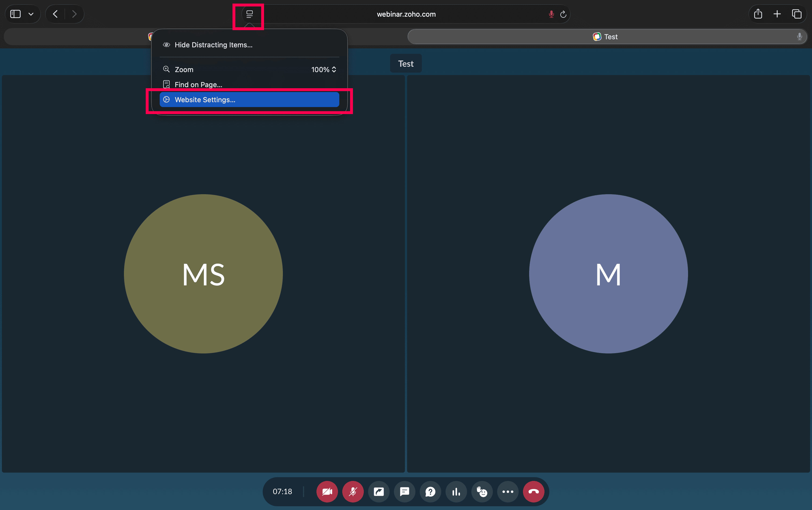Open the chat panel
Image resolution: width=812 pixels, height=510 pixels.
(404, 491)
